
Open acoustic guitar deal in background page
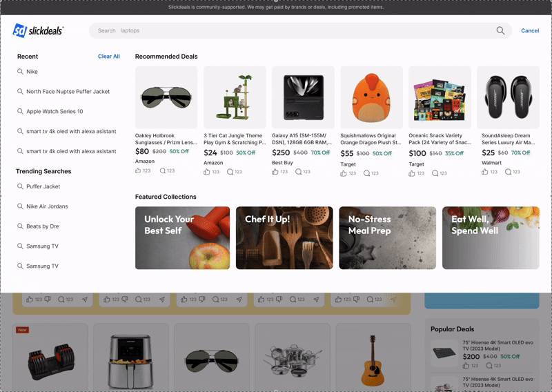(373, 357)
